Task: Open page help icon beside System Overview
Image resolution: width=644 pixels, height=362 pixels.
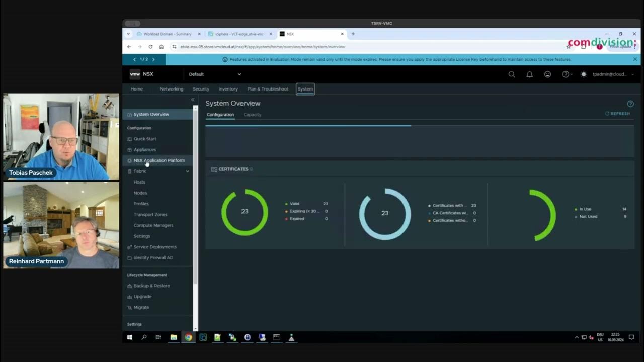Action: point(630,104)
